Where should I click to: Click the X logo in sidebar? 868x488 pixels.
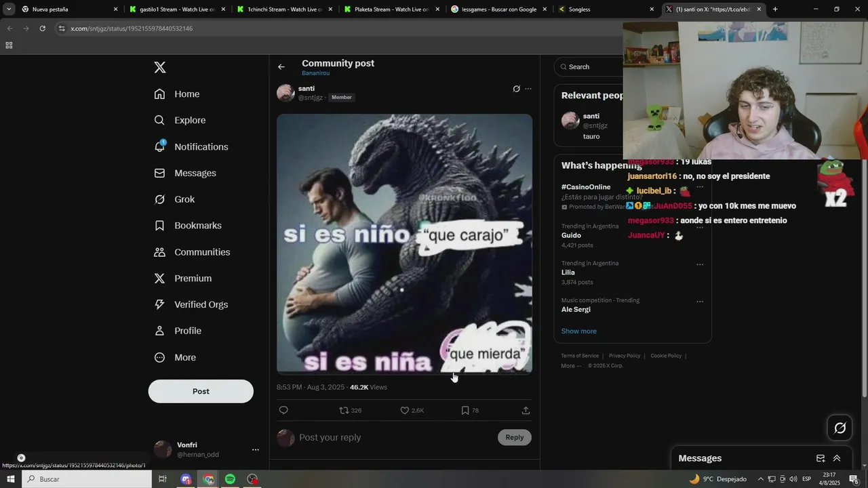click(160, 67)
